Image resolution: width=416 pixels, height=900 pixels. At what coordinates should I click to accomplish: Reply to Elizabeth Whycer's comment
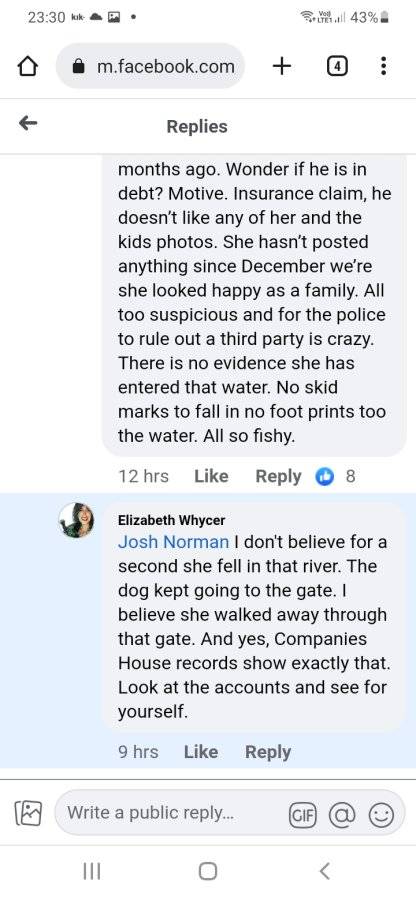(x=268, y=752)
